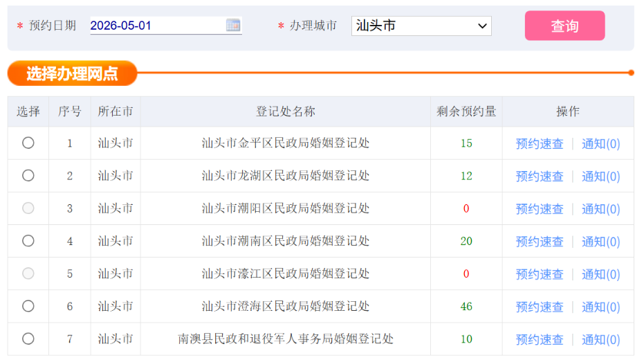Open 预约速查 for 南澳县 row

tap(540, 339)
